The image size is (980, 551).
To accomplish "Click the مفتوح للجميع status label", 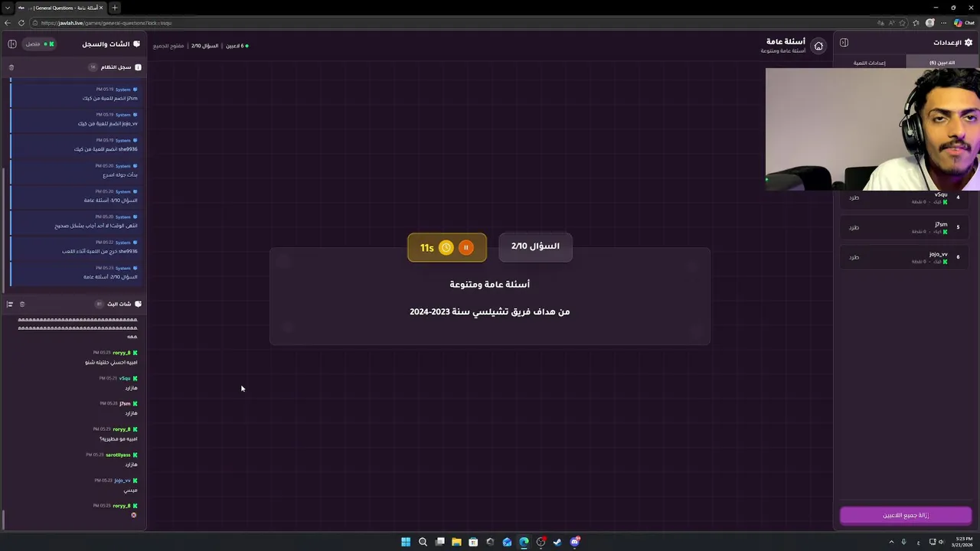I will (168, 46).
